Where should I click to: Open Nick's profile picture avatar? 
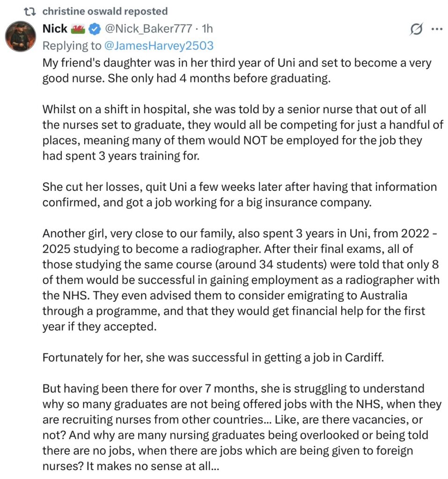tap(21, 36)
